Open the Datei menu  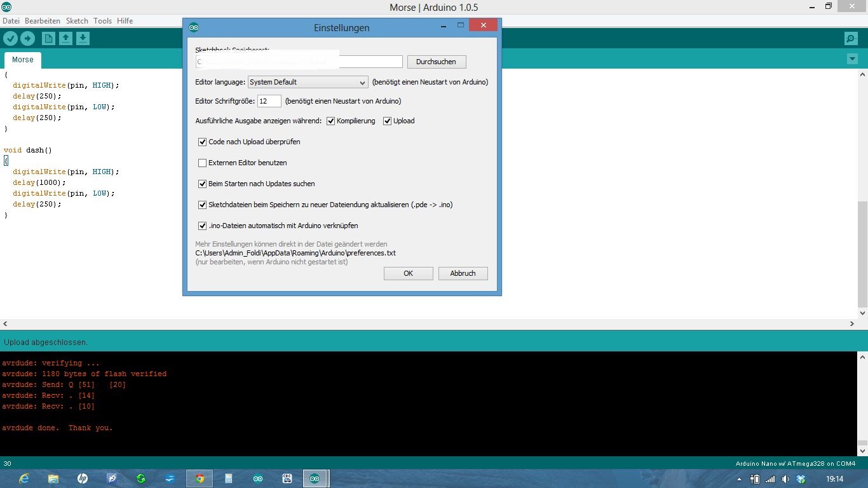click(11, 21)
